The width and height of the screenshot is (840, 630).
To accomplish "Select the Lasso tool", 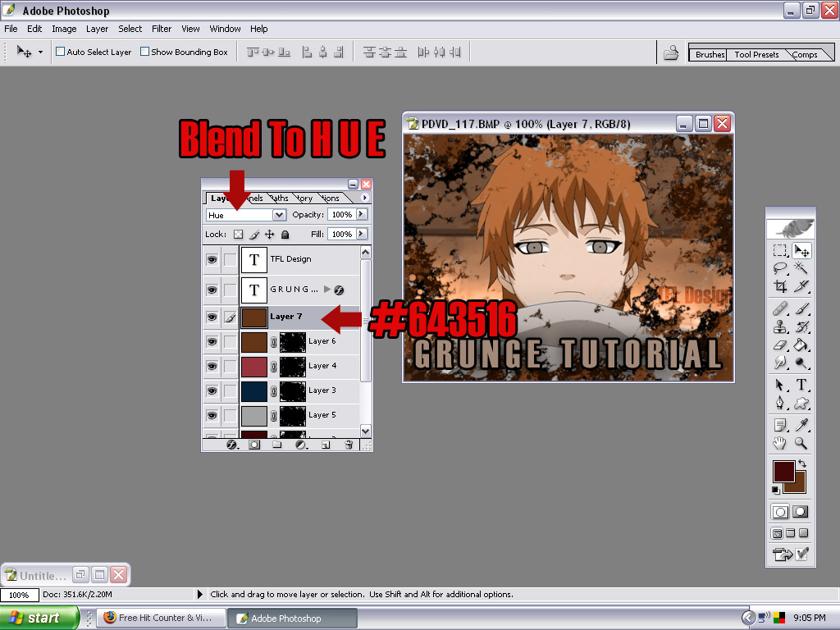I will tap(780, 268).
